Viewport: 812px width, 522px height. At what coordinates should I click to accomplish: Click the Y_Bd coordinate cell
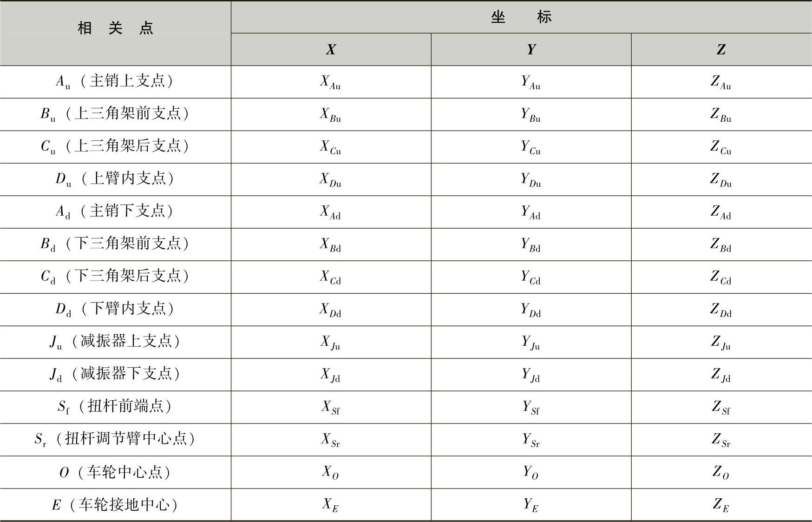coord(531,244)
